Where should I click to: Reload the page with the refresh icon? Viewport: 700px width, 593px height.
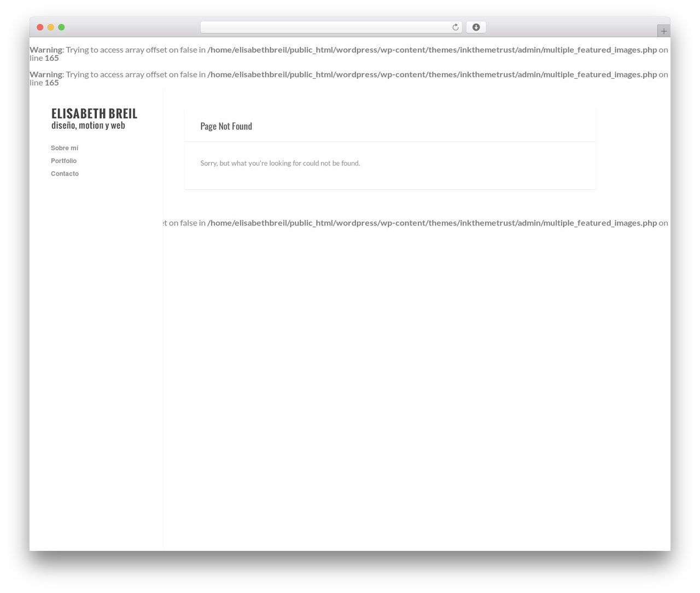(455, 27)
